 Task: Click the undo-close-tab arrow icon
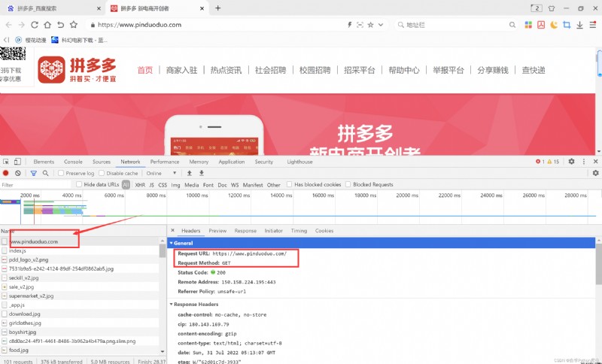pyautogui.click(x=61, y=25)
